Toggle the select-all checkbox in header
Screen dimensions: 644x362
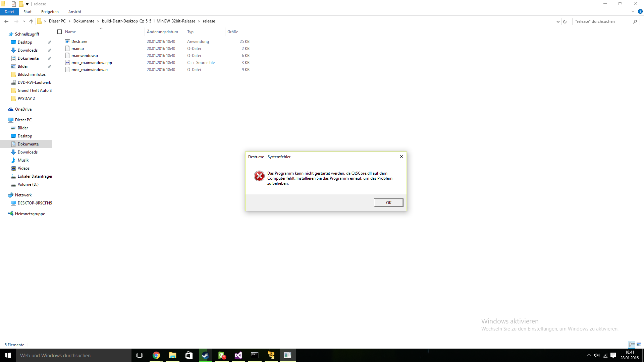pos(60,32)
